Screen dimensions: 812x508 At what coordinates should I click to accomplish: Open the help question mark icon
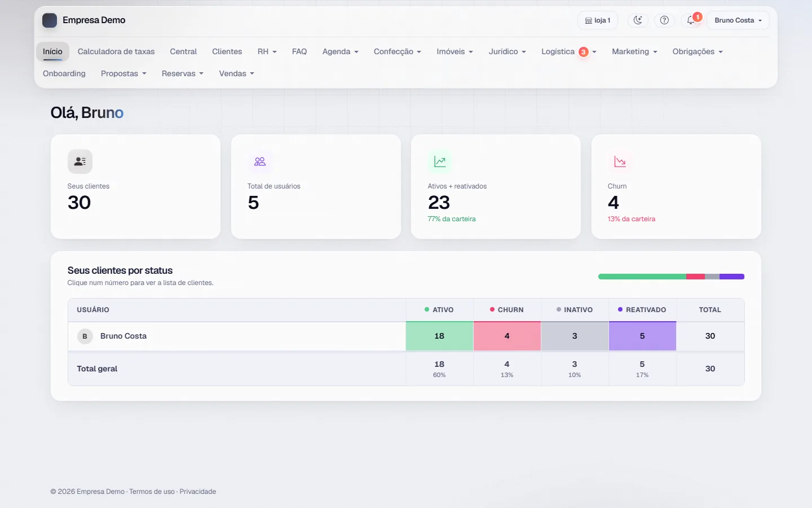[x=664, y=20]
